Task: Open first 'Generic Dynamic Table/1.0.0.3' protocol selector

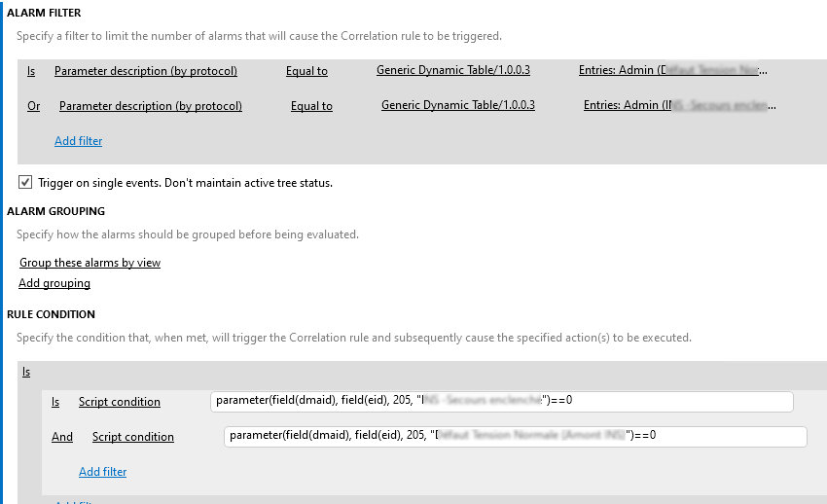Action: tap(453, 70)
